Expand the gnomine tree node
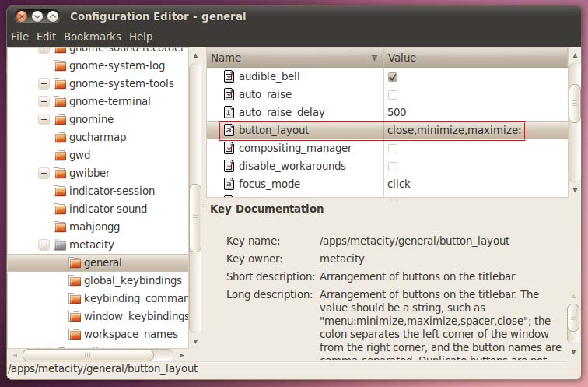 (44, 119)
